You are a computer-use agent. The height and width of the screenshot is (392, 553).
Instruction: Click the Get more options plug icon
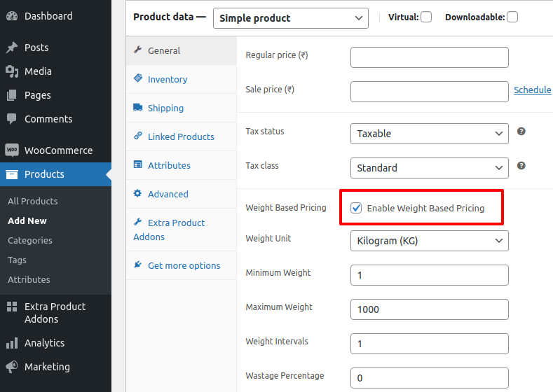click(x=138, y=265)
